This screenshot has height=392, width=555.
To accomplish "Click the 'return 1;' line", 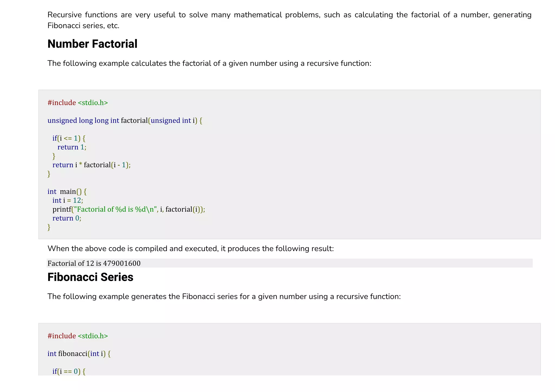I will pyautogui.click(x=72, y=147).
